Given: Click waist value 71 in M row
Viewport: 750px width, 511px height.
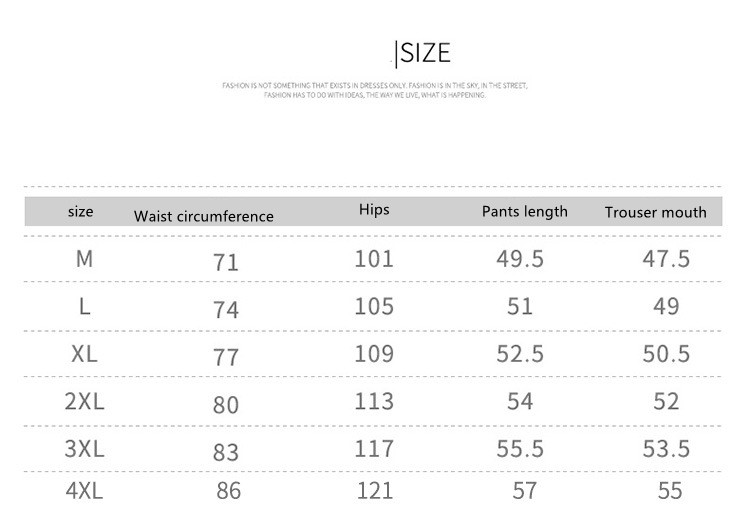Looking at the screenshot, I should 226,263.
